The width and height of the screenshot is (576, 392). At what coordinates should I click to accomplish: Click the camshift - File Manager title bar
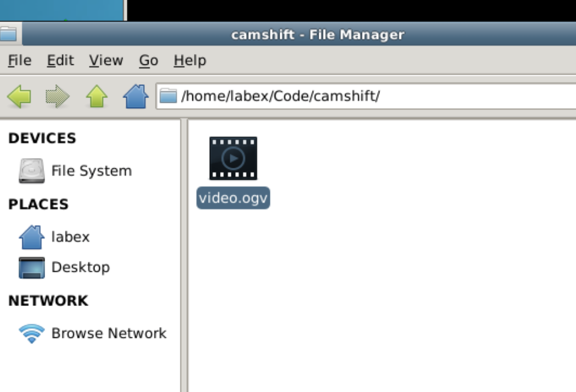click(x=317, y=34)
